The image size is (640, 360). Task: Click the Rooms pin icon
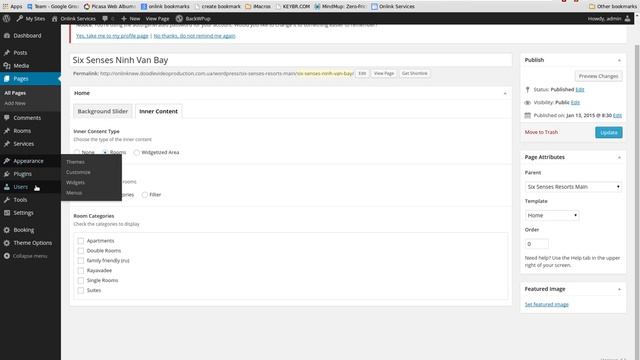(7, 131)
